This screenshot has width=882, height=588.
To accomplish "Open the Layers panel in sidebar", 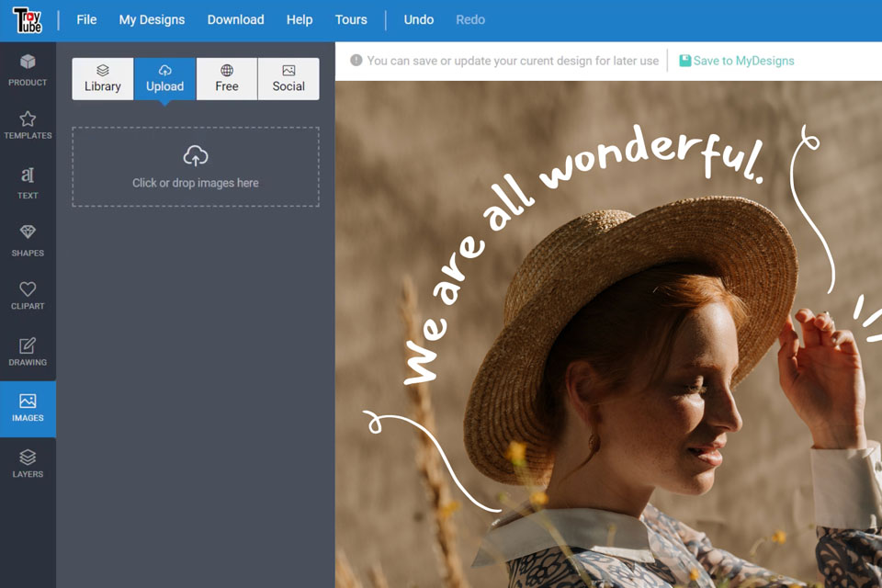I will [x=28, y=464].
